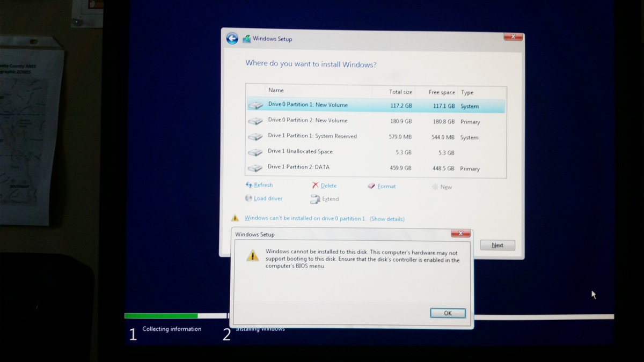
Task: Click the 'Collecting information' step label
Action: tap(172, 329)
